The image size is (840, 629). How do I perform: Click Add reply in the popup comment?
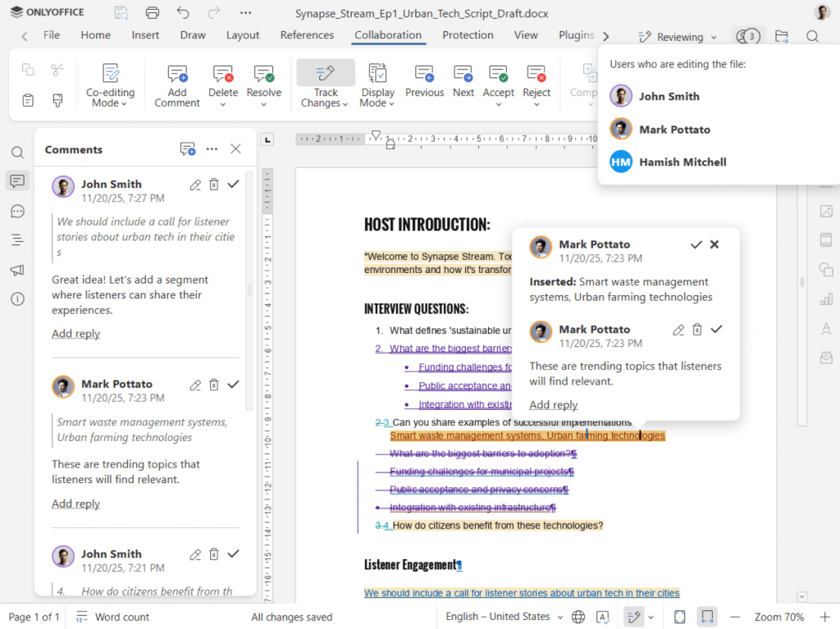point(554,405)
